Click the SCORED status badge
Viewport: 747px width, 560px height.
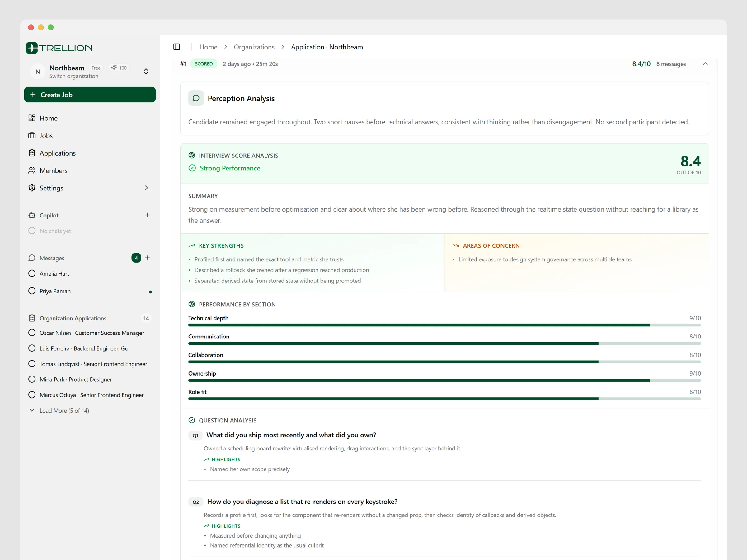coord(204,64)
